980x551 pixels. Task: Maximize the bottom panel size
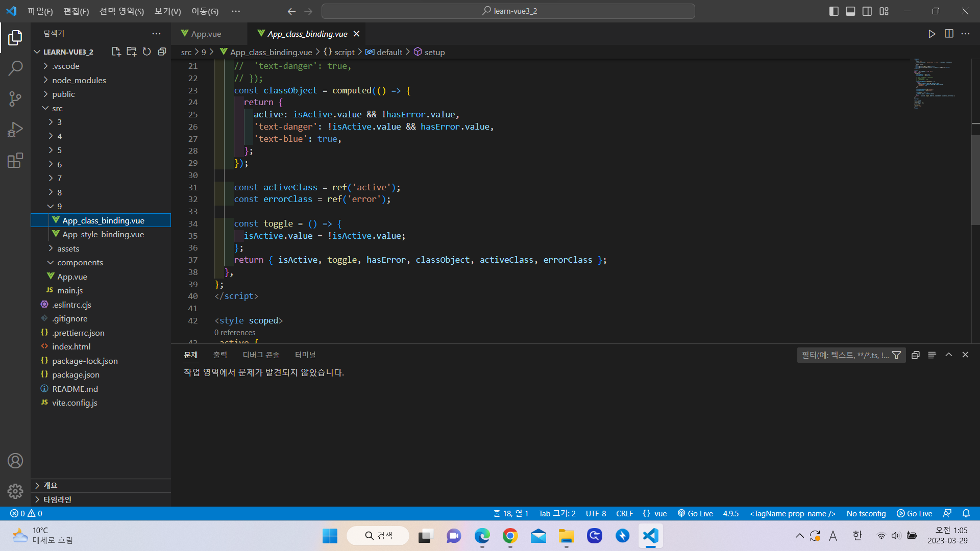click(x=948, y=355)
